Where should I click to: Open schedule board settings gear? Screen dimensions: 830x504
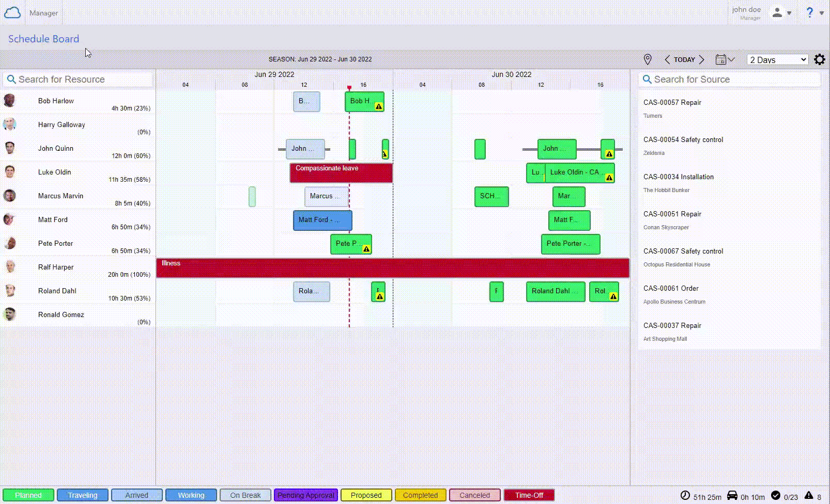click(x=819, y=59)
